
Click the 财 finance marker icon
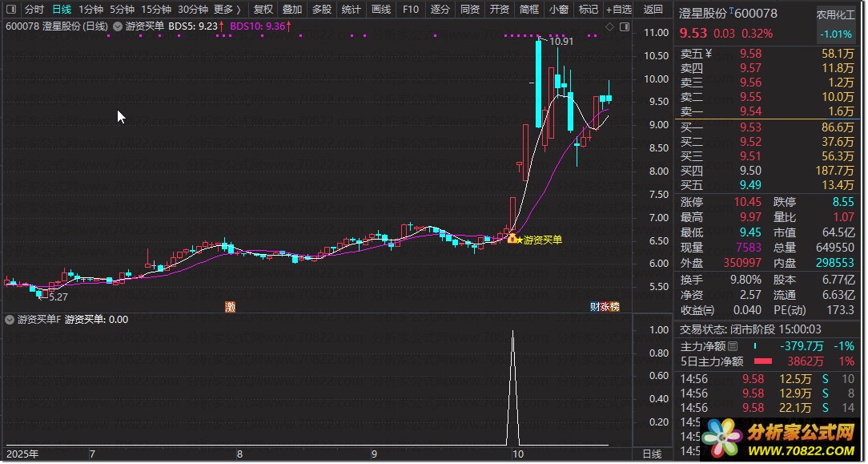595,307
